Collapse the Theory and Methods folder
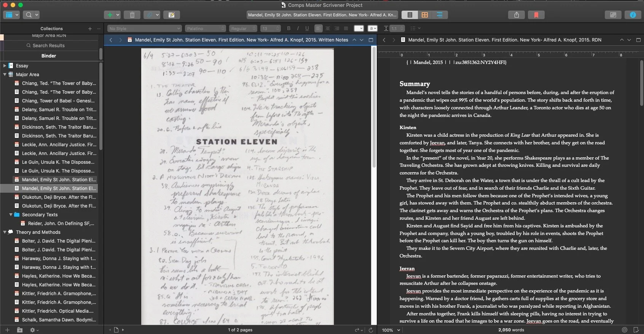The image size is (644, 334). click(x=5, y=232)
